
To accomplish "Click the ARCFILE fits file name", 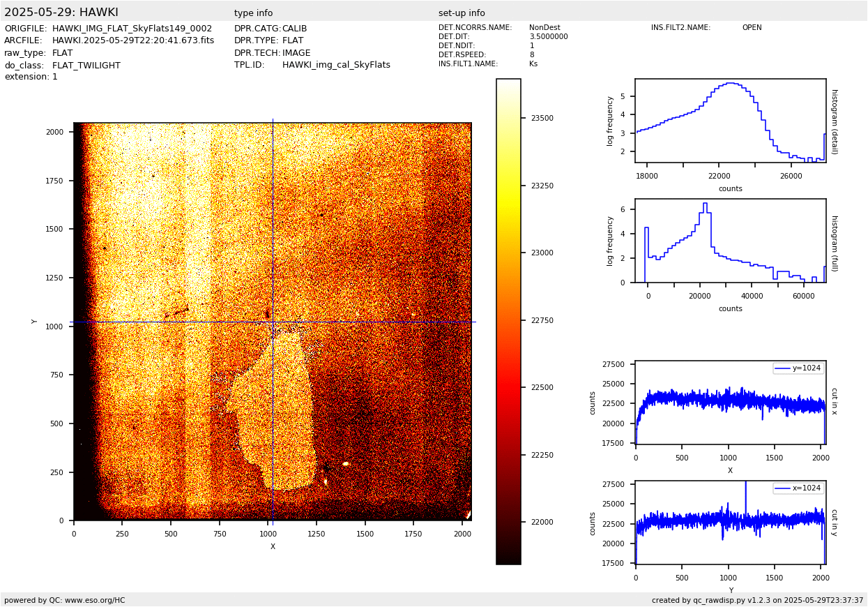I will [x=132, y=40].
